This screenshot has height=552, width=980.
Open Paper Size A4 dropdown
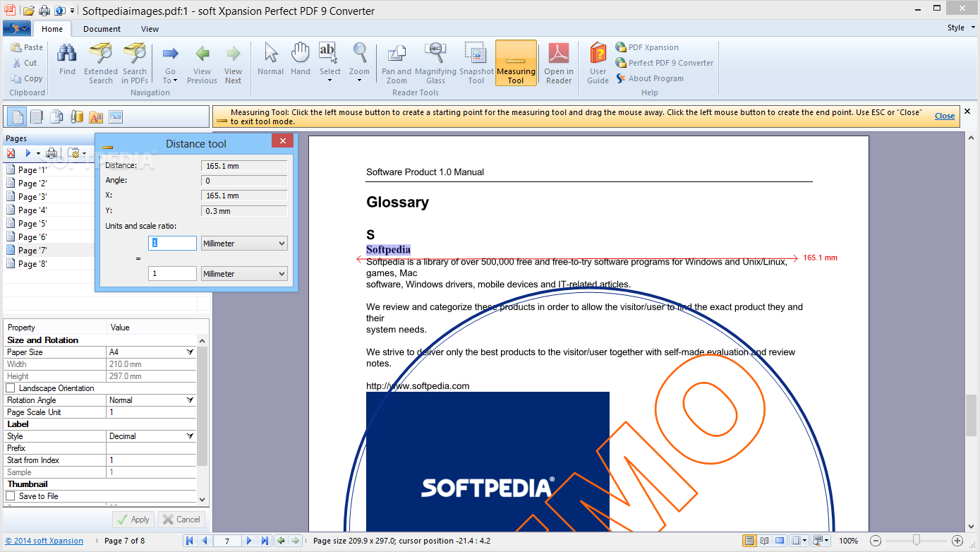point(189,352)
